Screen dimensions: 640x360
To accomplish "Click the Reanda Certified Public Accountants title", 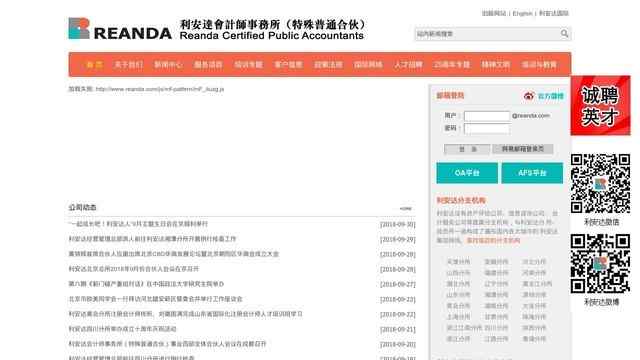I will 271,36.
